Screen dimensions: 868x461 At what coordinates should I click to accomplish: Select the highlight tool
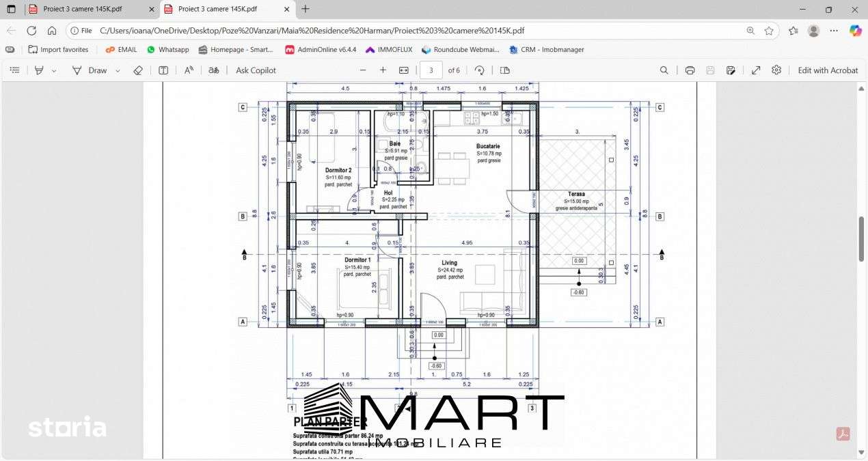[x=39, y=70]
